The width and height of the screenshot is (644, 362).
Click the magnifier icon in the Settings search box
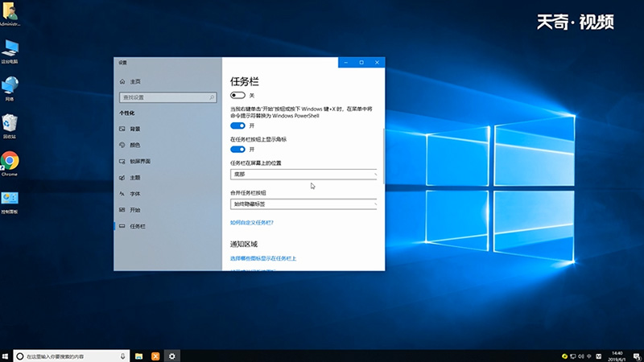(x=212, y=97)
